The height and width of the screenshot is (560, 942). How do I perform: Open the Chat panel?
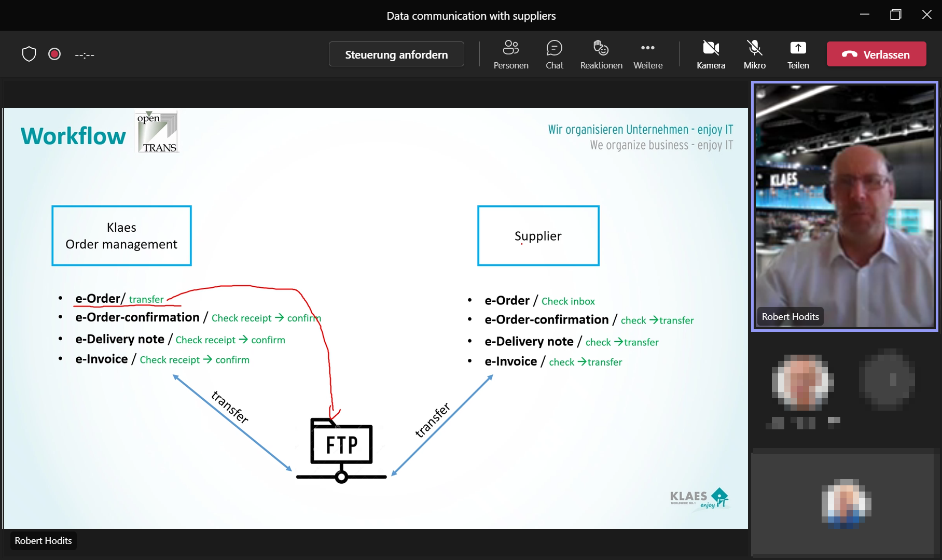pyautogui.click(x=554, y=54)
